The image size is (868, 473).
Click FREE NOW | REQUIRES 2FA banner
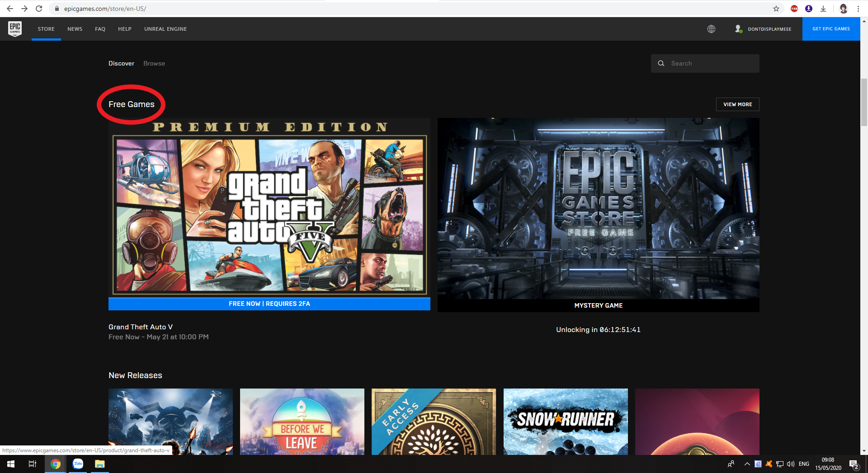point(269,304)
